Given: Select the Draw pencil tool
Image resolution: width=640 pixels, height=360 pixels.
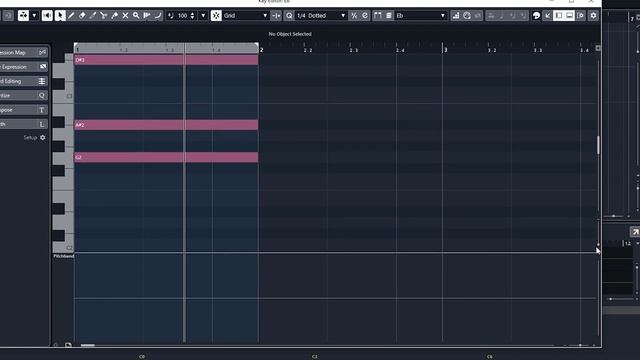Looking at the screenshot, I should 71,16.
